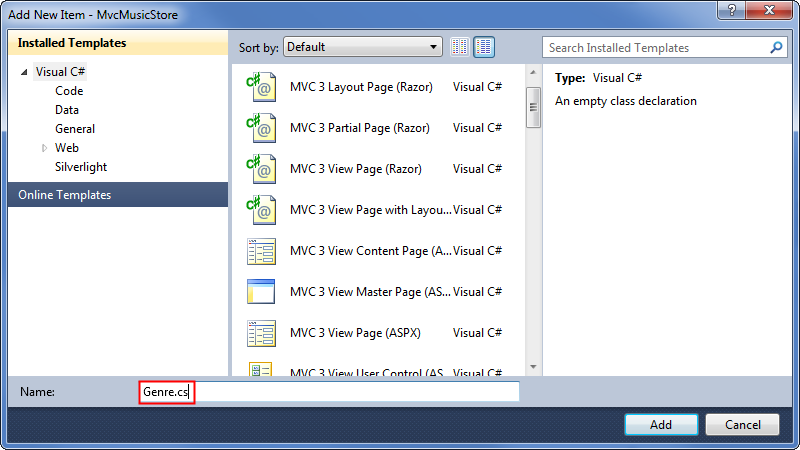Viewport: 800px width, 450px height.
Task: Select MVC 3 View Content Page icon
Action: click(x=260, y=251)
